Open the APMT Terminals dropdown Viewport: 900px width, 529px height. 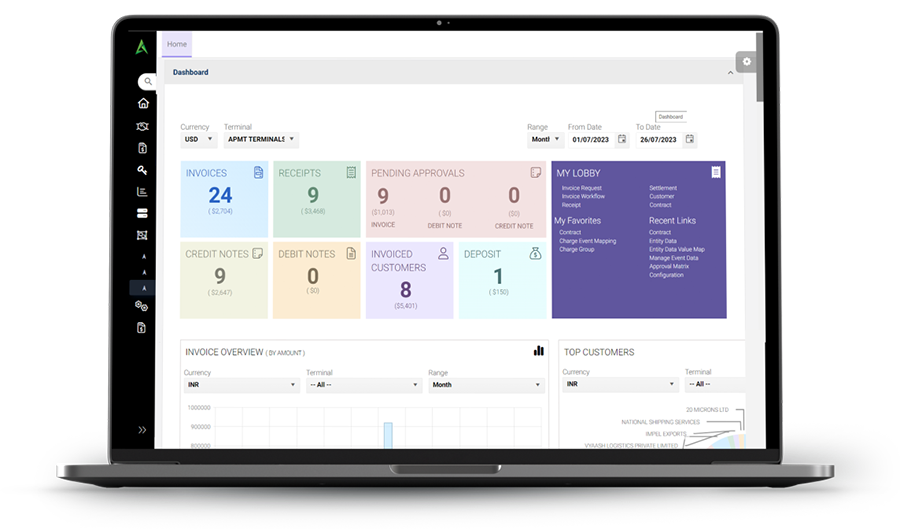260,140
